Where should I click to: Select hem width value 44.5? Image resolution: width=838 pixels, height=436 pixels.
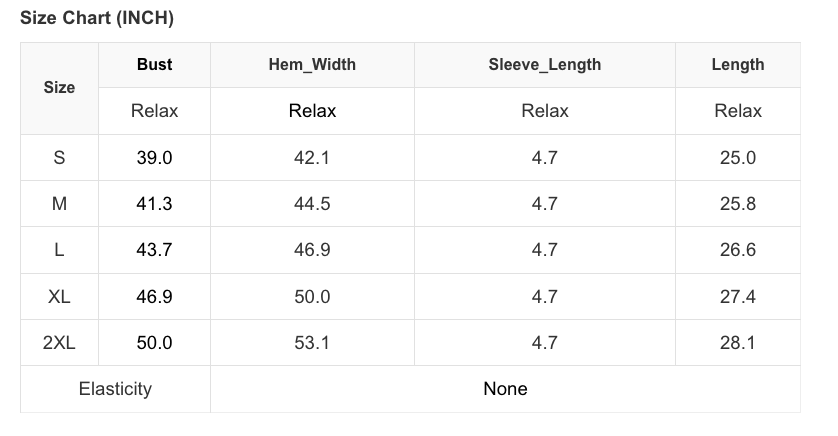pos(312,204)
